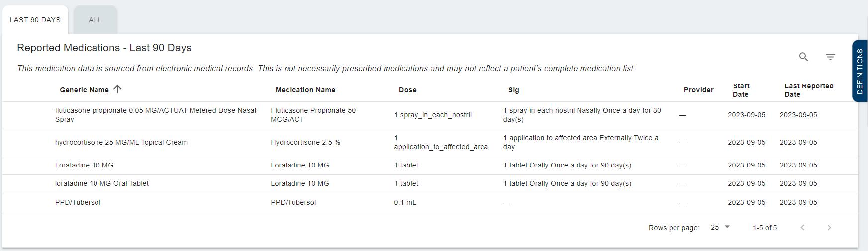Go to previous page arrow

point(802,228)
